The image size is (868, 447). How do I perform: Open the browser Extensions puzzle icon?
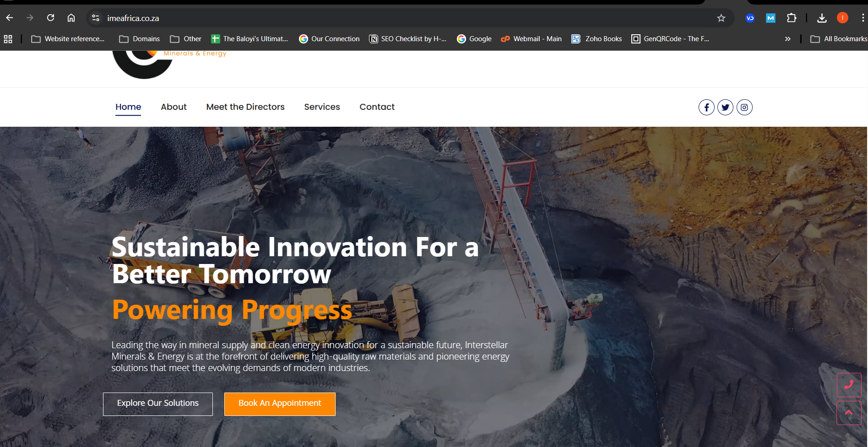click(x=792, y=18)
